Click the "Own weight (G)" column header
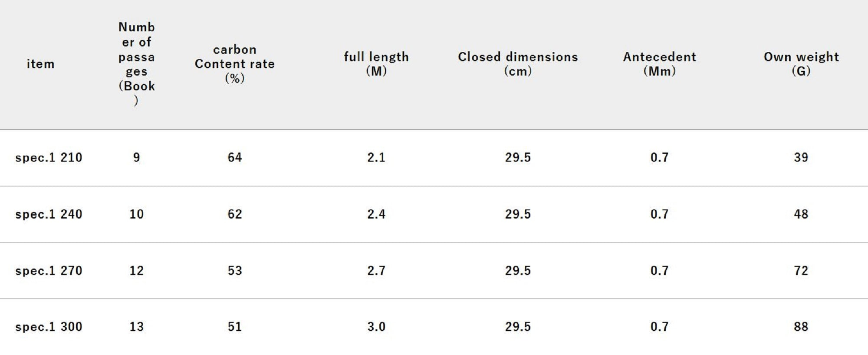Viewport: 868px width, 355px height. point(801,63)
